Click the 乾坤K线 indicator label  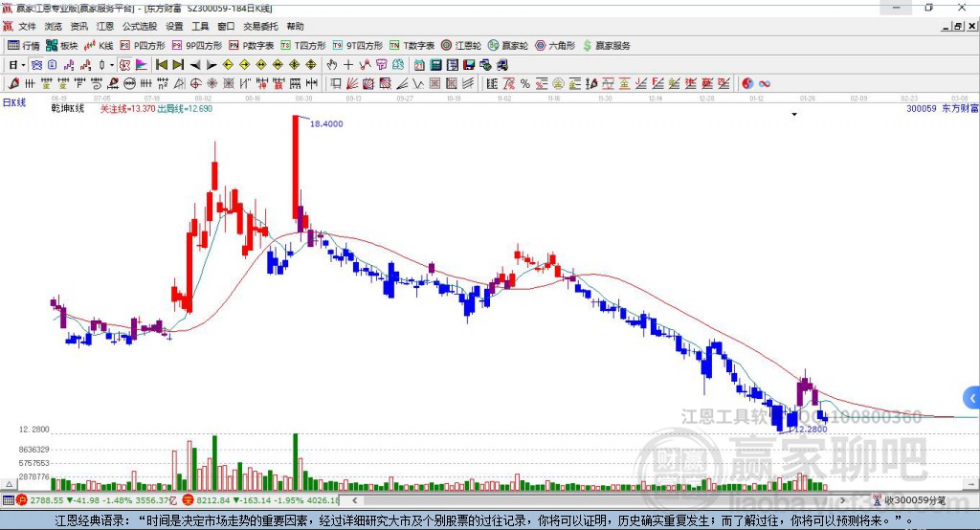click(68, 108)
